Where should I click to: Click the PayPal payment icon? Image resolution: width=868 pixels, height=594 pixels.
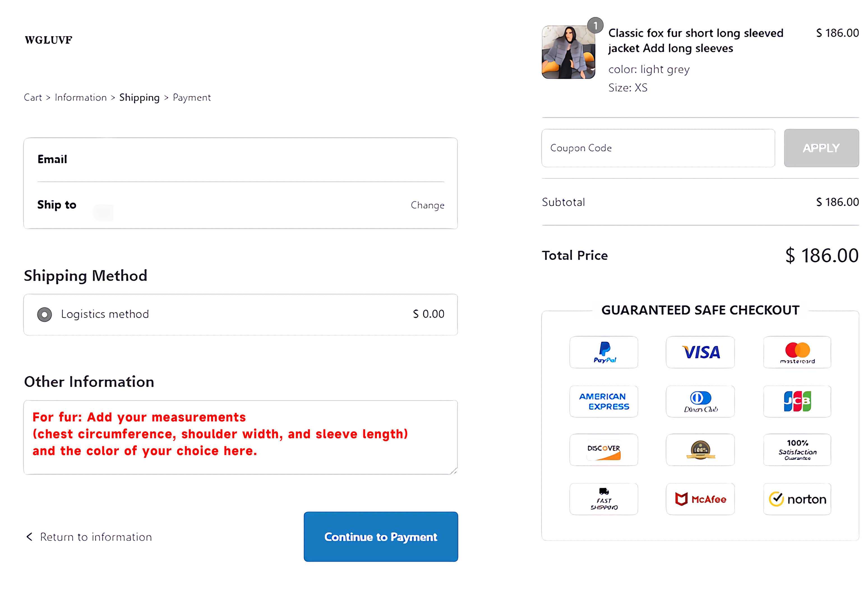pos(604,352)
